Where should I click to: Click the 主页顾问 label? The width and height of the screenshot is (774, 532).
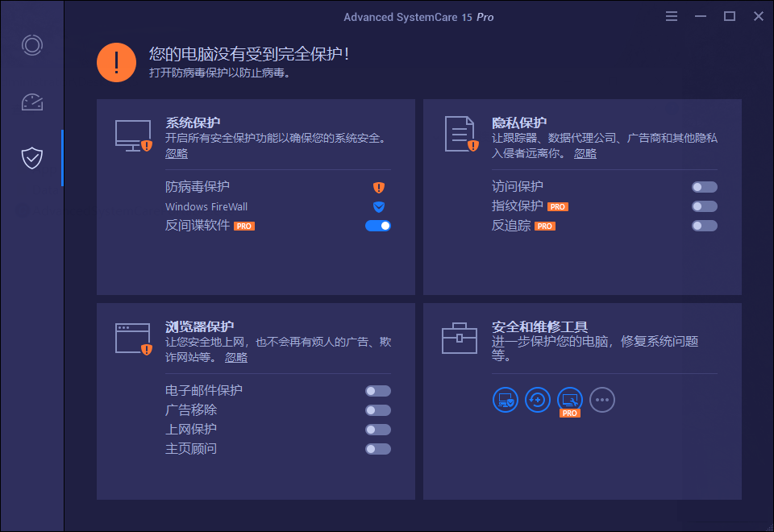(191, 449)
